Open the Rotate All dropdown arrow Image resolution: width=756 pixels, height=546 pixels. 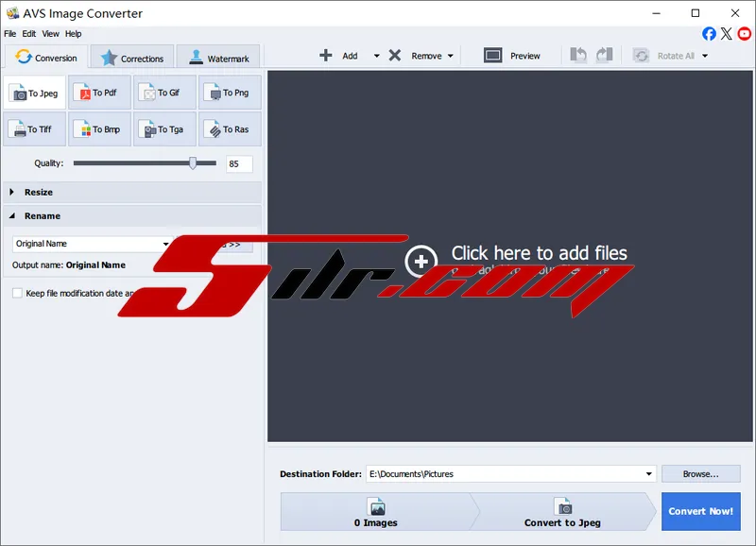point(705,56)
